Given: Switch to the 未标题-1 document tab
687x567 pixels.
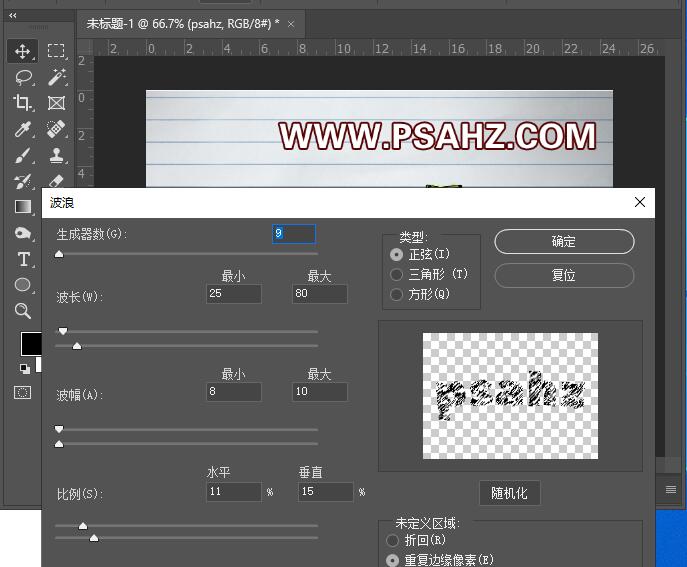Looking at the screenshot, I should click(x=183, y=24).
